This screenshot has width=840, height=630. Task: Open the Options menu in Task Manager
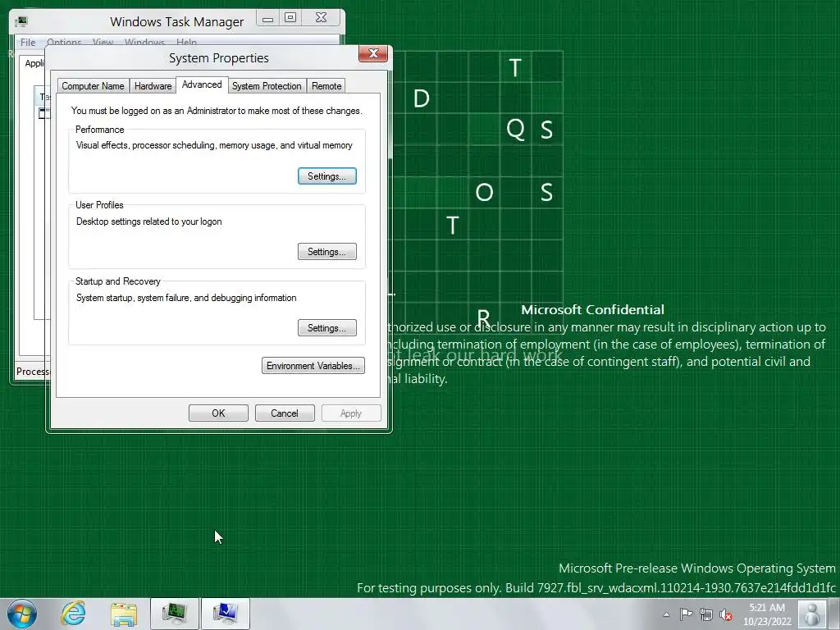[x=64, y=42]
